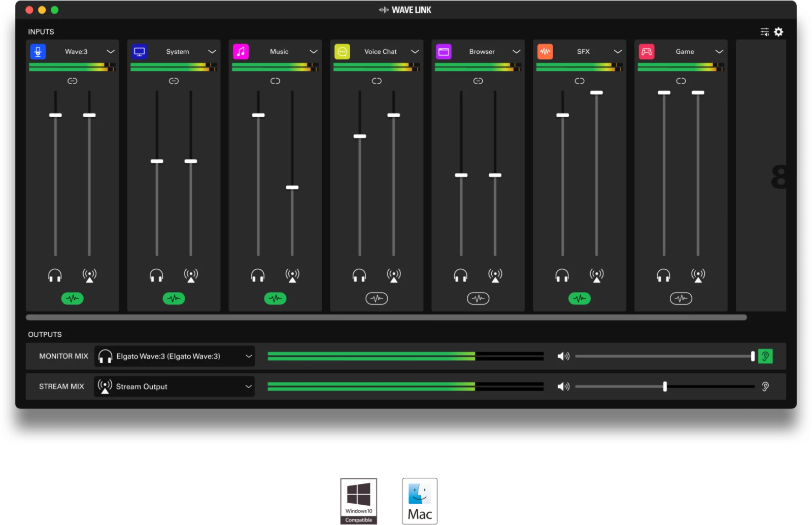Disable listen on Monitor Mix ear button

click(x=765, y=356)
